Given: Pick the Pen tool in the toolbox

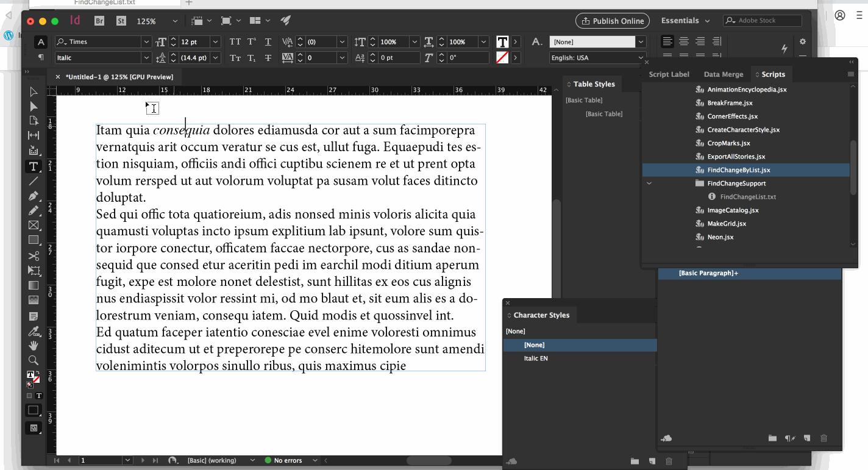Looking at the screenshot, I should tap(34, 196).
